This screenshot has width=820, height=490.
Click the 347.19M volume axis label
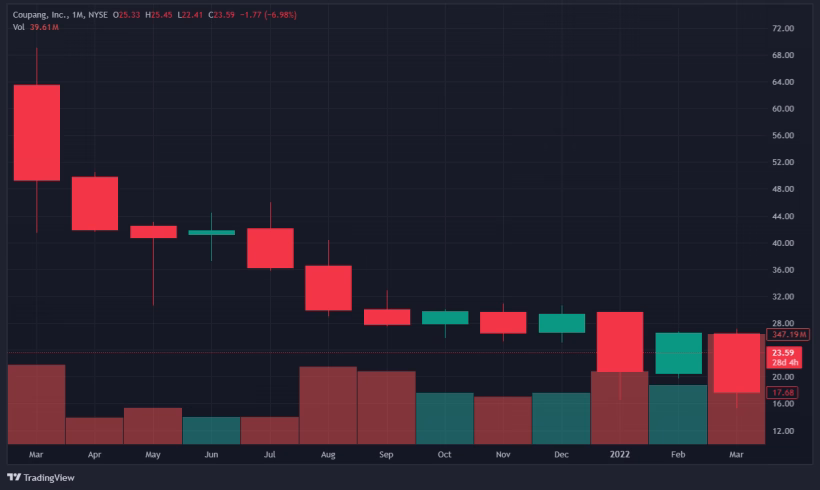787,334
